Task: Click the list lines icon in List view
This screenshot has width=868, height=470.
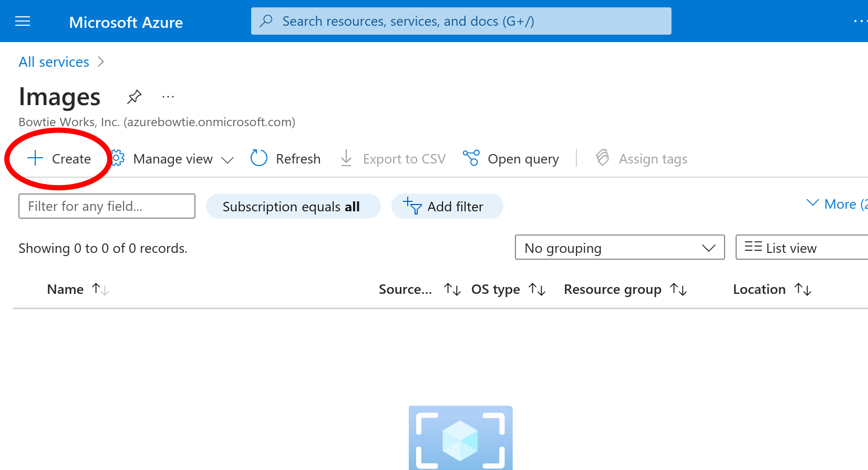Action: coord(753,247)
